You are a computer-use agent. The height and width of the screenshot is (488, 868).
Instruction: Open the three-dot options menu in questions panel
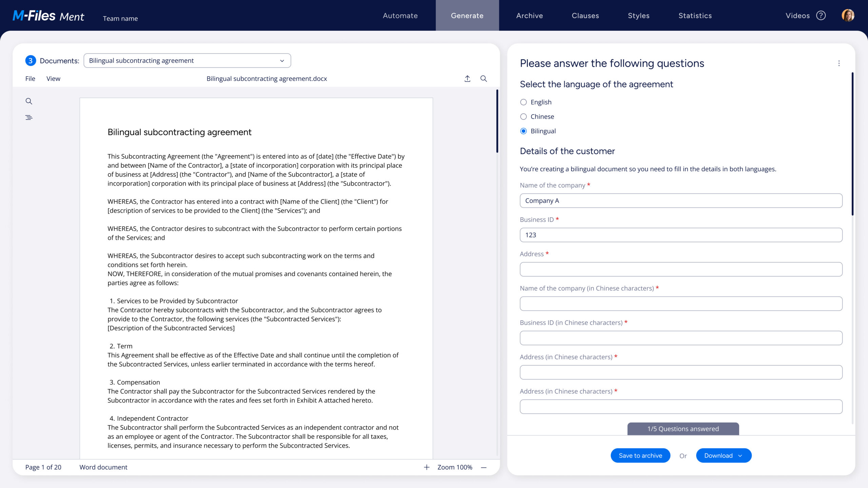tap(839, 63)
